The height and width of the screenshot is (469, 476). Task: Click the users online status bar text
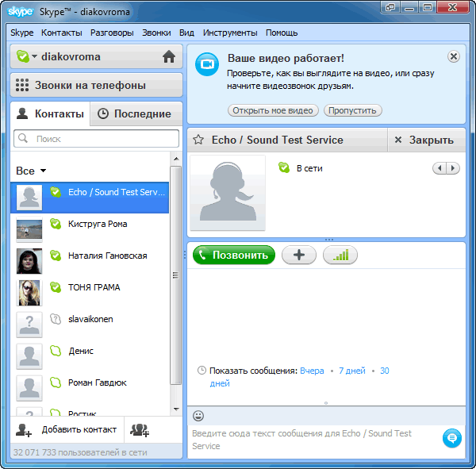coord(80,452)
